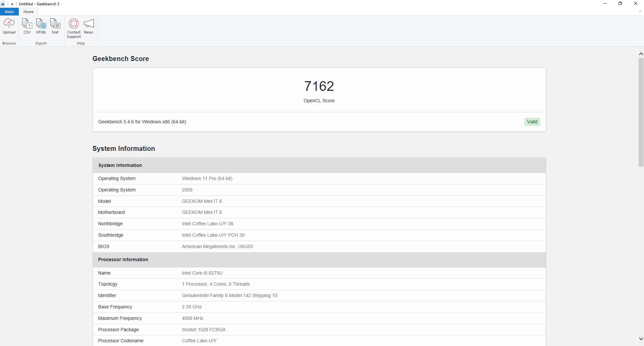Image resolution: width=644 pixels, height=346 pixels.
Task: Click 'American Megatrends Inc. U6G03' BIOS value
Action: point(217,246)
